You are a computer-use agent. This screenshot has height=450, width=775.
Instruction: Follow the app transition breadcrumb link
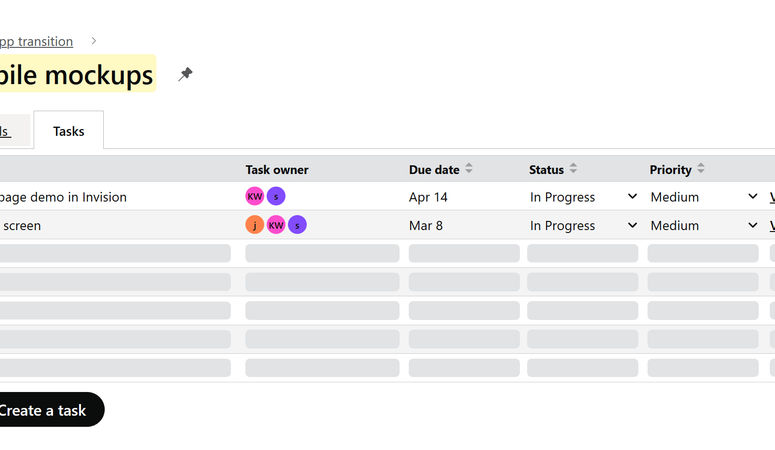pyautogui.click(x=36, y=42)
